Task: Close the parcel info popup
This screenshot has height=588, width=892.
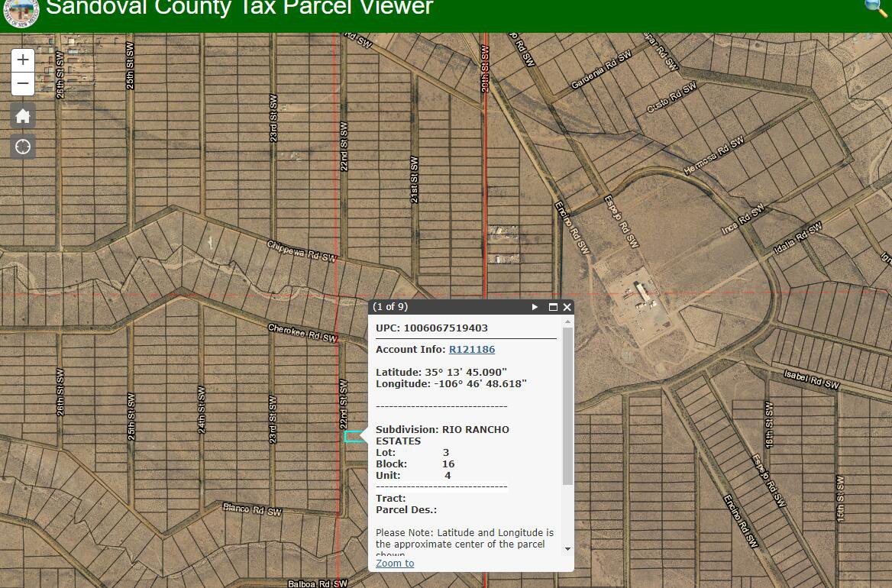Action: tap(567, 307)
